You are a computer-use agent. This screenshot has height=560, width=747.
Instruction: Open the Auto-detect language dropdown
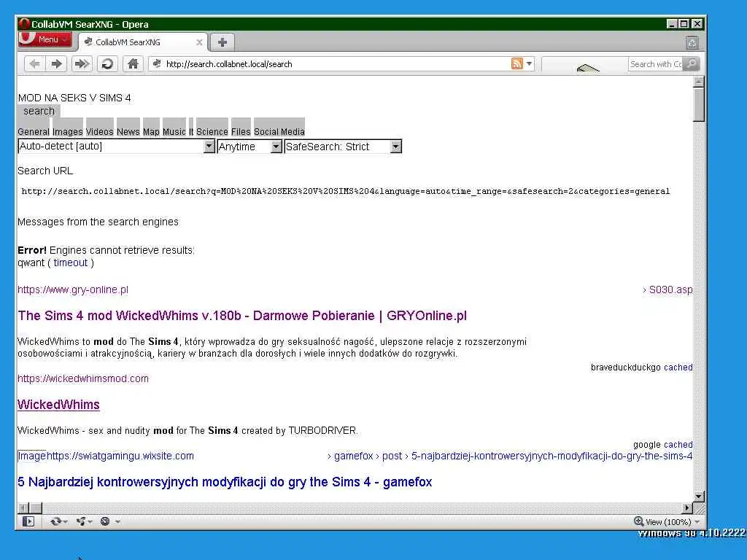(x=116, y=146)
